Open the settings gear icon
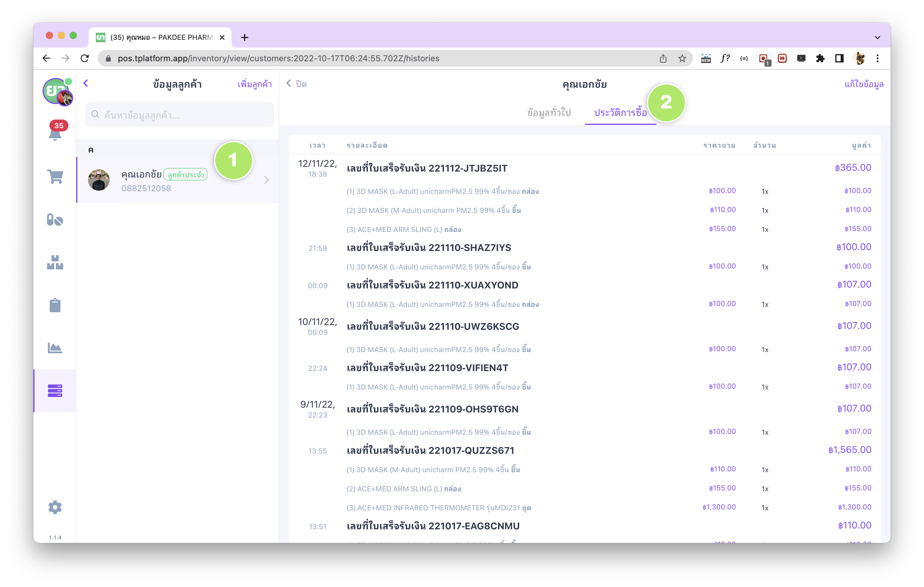924x587 pixels. 55,507
